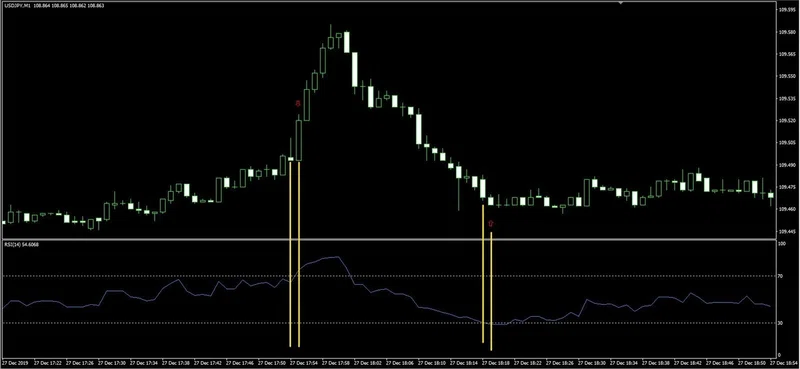Viewport: 800px width, 369px height.
Task: Click the 109.580 price scale label
Action: (786, 32)
